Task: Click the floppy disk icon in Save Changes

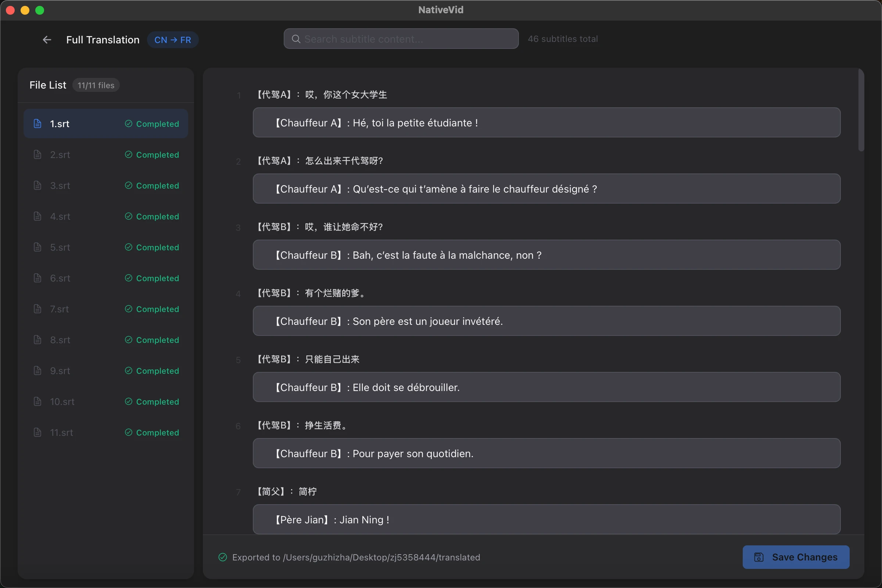Action: [x=759, y=557]
